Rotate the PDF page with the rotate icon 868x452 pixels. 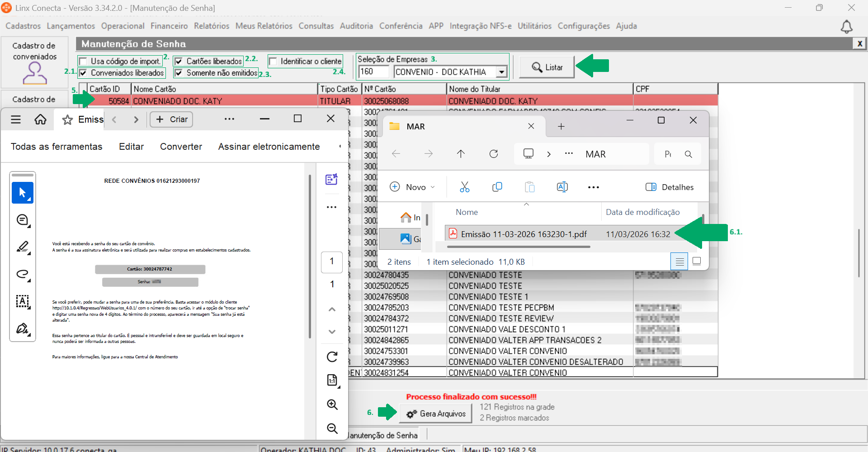click(332, 357)
